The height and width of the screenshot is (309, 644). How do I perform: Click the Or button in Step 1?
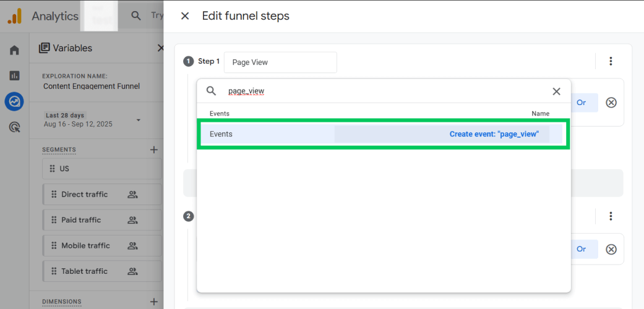pos(581,103)
